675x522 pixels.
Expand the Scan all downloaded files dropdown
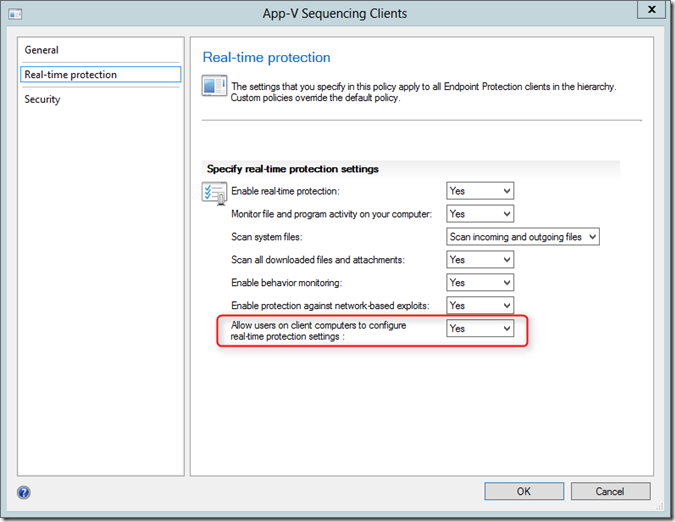[x=480, y=259]
